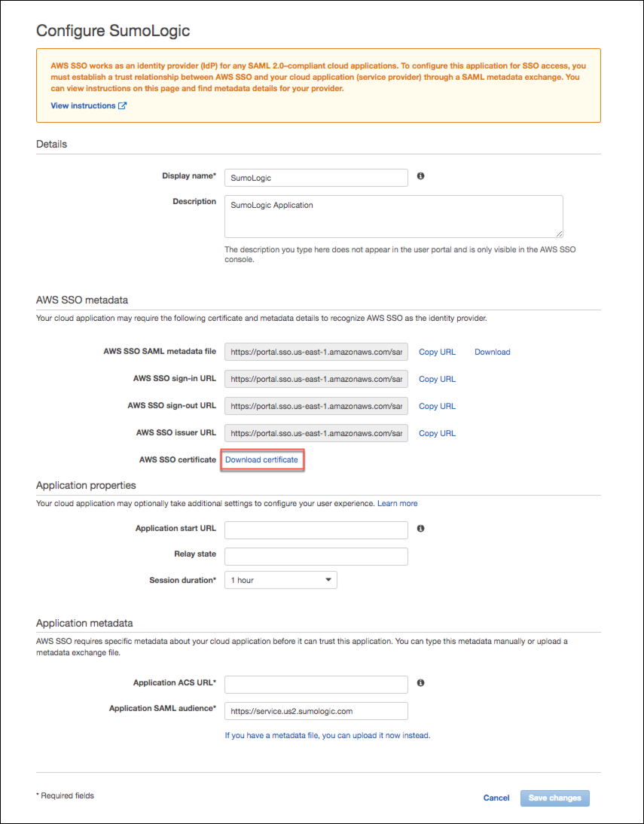Click inside the Display name field
Viewport: 644px width, 824px height.
click(316, 177)
